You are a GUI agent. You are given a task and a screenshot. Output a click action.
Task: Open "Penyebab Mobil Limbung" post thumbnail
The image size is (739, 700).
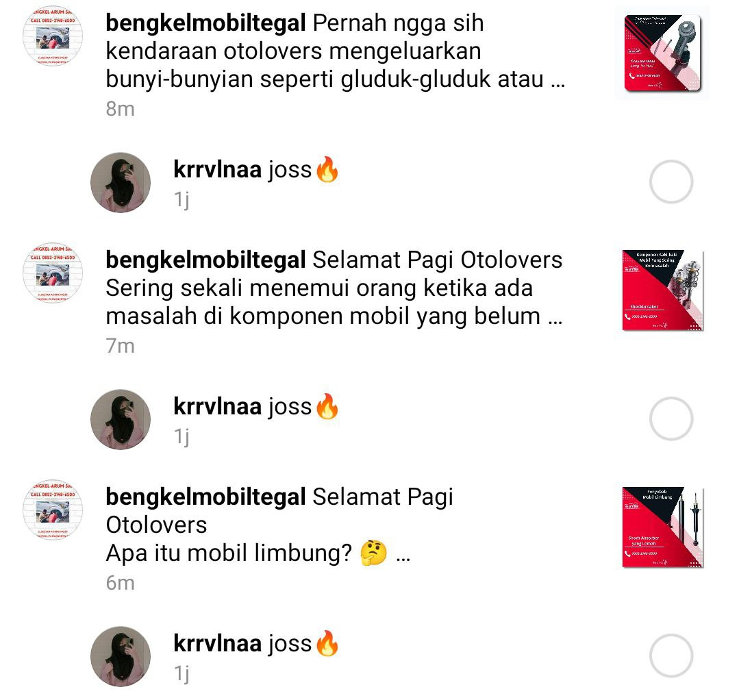click(663, 527)
